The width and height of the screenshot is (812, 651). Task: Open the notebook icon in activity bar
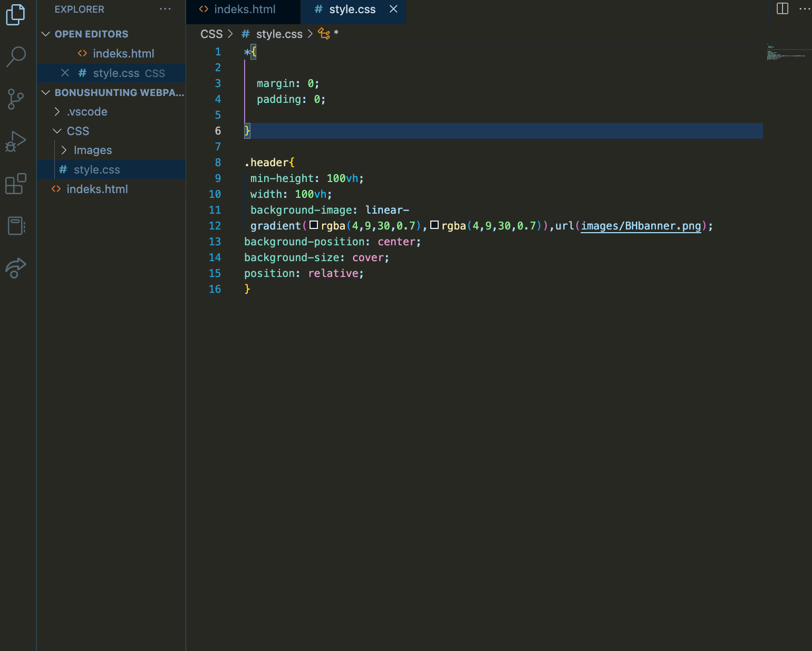16,226
